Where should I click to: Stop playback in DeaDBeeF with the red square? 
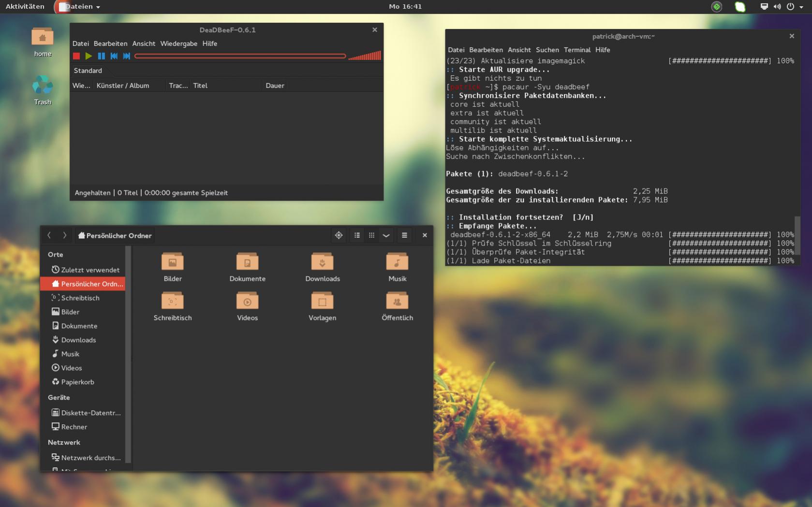click(76, 56)
